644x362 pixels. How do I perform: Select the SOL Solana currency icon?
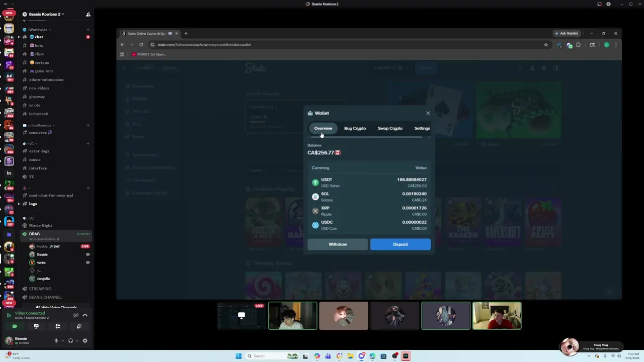click(315, 197)
